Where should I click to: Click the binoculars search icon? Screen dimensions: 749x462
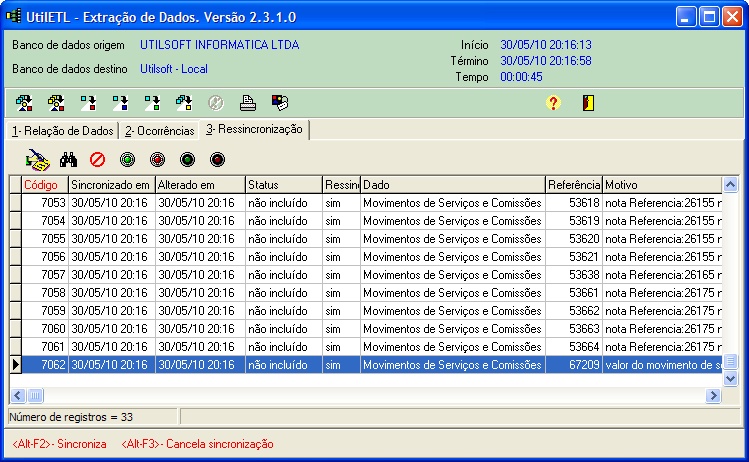pyautogui.click(x=68, y=160)
